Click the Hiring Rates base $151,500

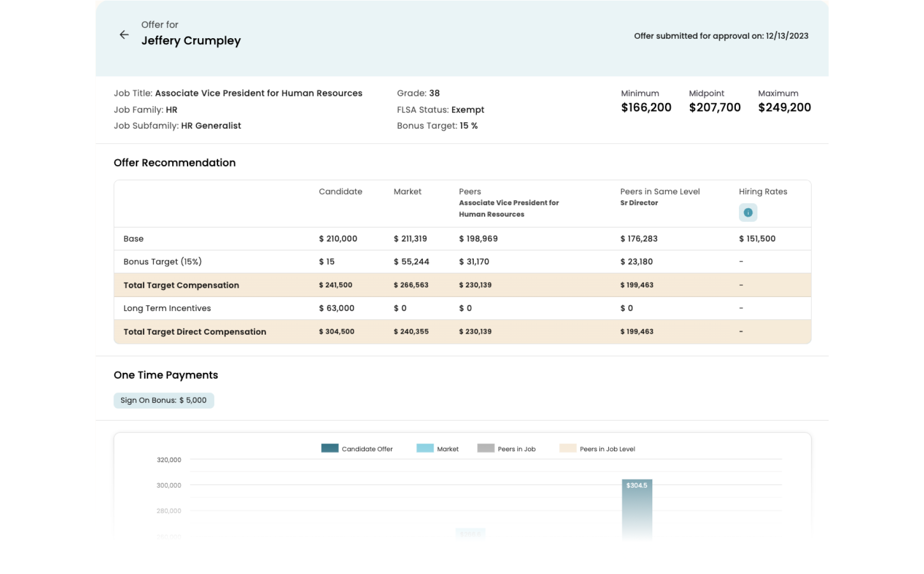(757, 239)
